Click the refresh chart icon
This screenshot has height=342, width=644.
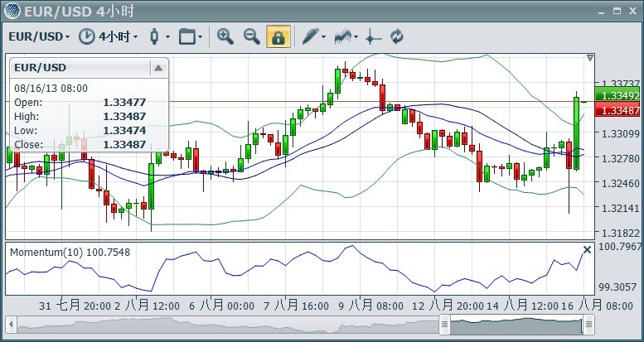(397, 36)
